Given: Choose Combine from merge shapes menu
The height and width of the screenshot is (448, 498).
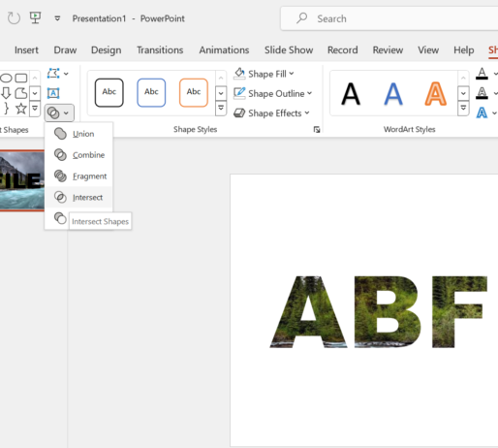Looking at the screenshot, I should pyautogui.click(x=78, y=155).
